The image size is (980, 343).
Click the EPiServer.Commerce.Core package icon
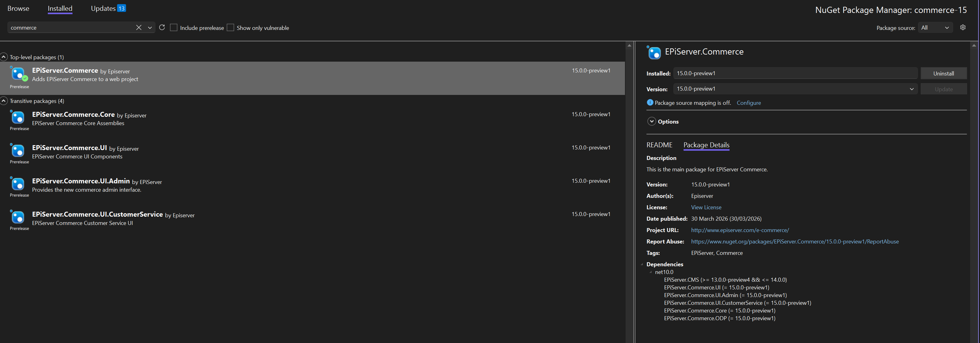tap(18, 117)
